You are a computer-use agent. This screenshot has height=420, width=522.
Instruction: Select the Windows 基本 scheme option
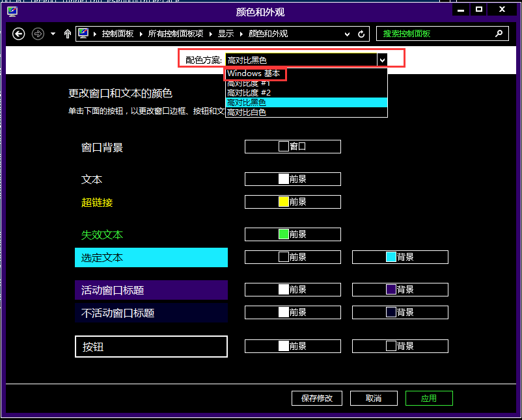(254, 74)
